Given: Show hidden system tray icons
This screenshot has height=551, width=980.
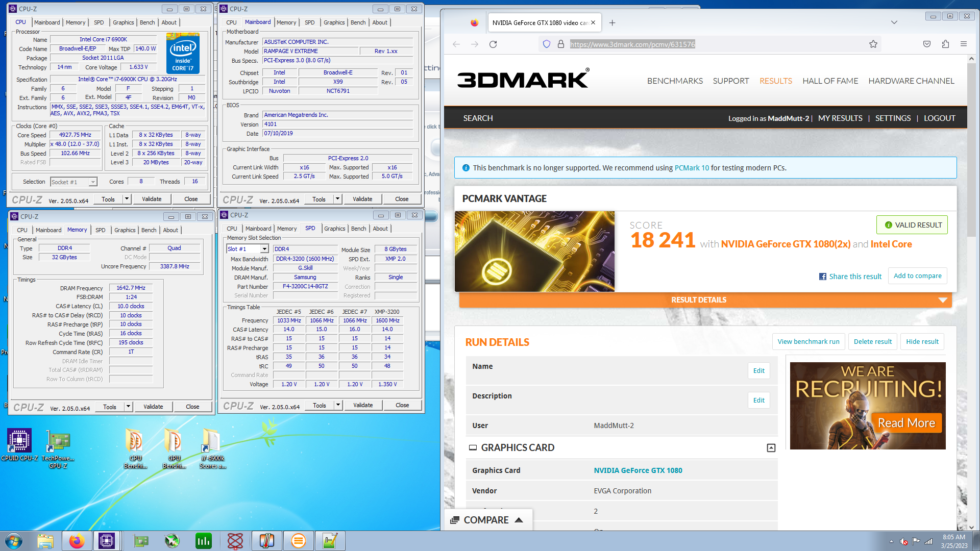Looking at the screenshot, I should click(x=891, y=541).
